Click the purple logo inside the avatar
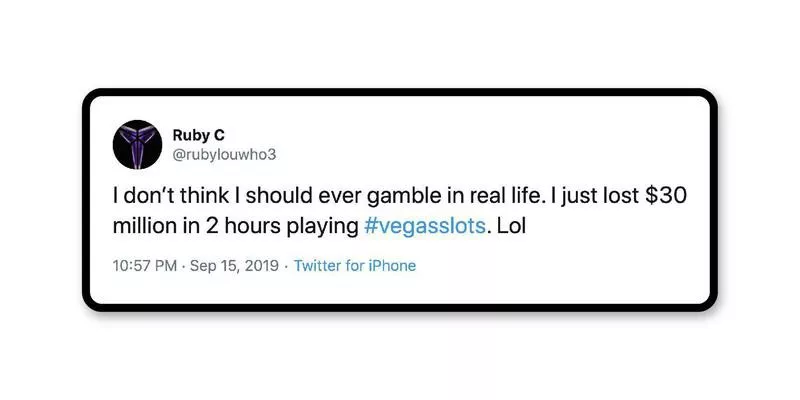Image resolution: width=800 pixels, height=400 pixels. (137, 143)
